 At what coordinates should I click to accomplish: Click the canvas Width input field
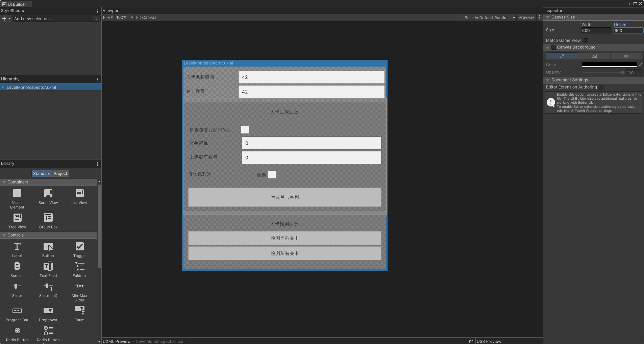click(596, 31)
